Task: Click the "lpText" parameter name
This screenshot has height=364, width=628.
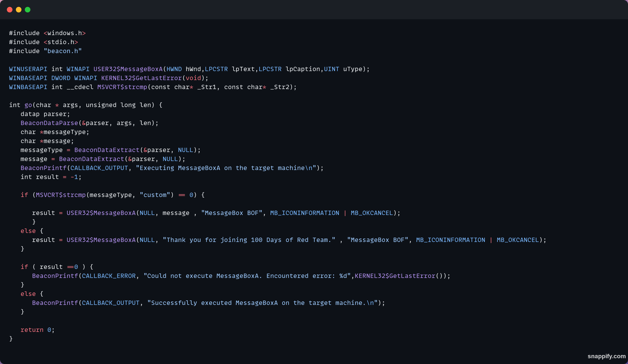Action: [x=243, y=69]
